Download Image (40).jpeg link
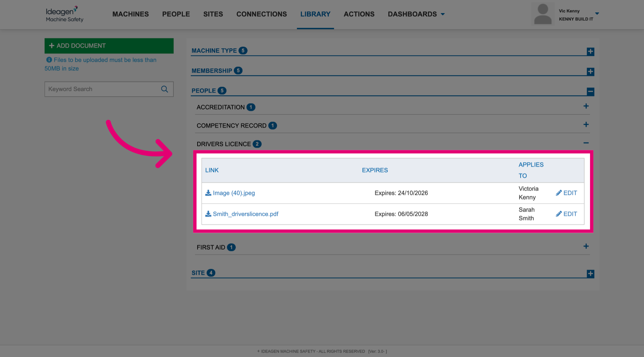 (x=234, y=193)
